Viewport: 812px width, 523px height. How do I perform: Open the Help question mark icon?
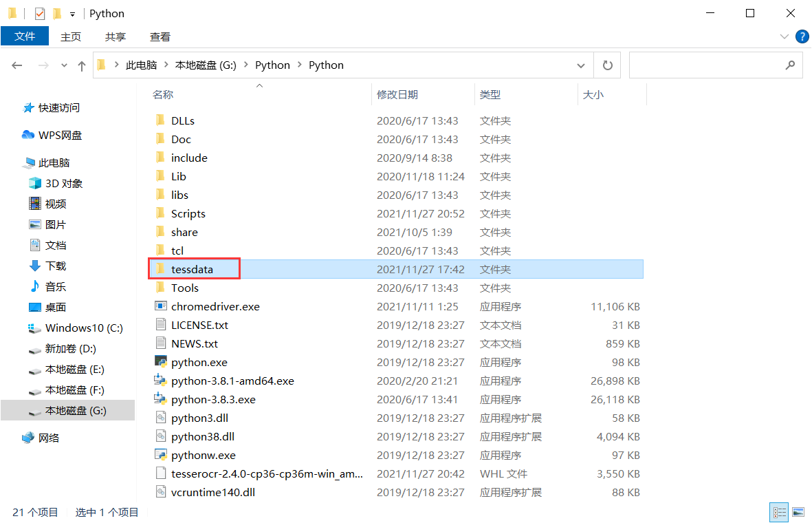802,36
